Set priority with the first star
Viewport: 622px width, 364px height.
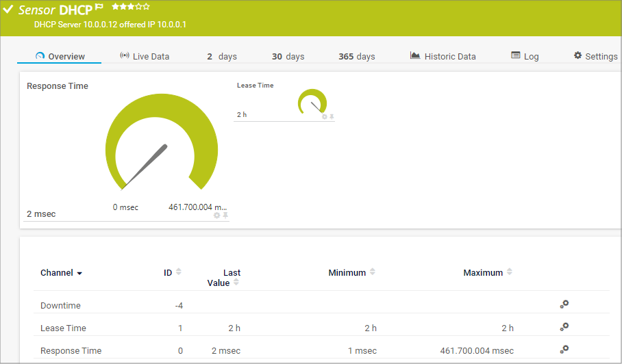tap(116, 7)
